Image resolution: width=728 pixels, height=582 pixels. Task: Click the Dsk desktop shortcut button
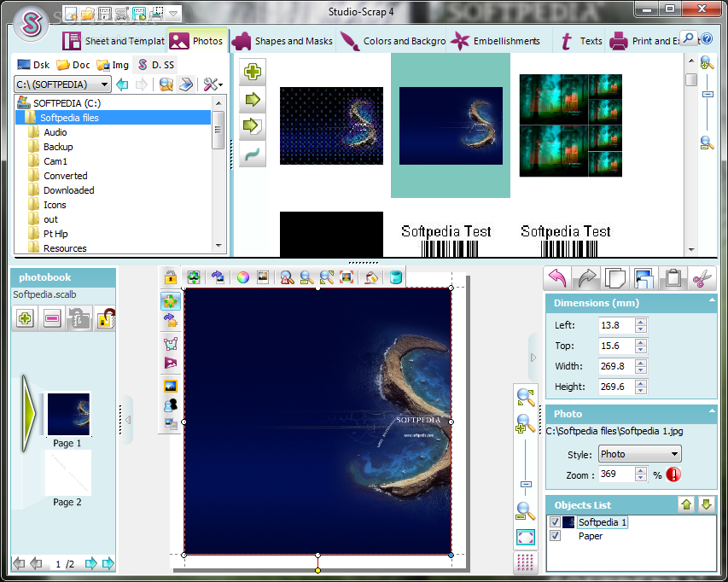tap(33, 65)
